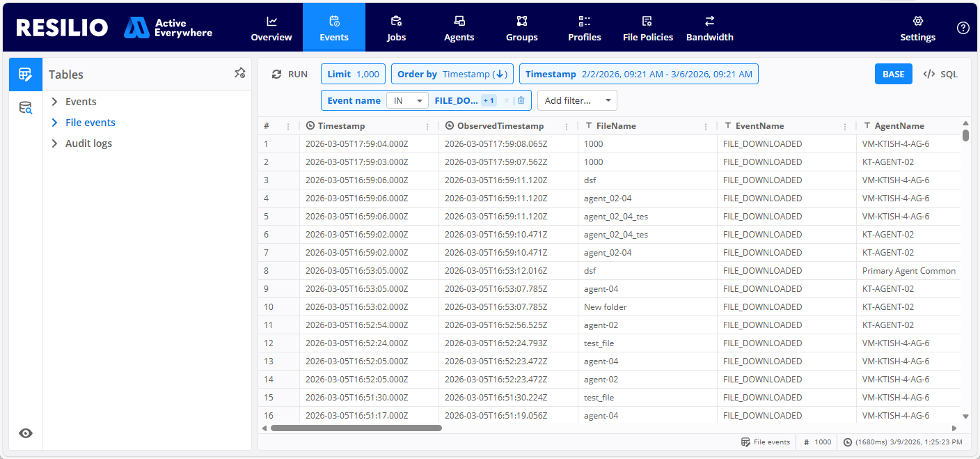Click KT-AGENT-02 agent cell in row 2
This screenshot has height=459, width=980.
[x=909, y=162]
